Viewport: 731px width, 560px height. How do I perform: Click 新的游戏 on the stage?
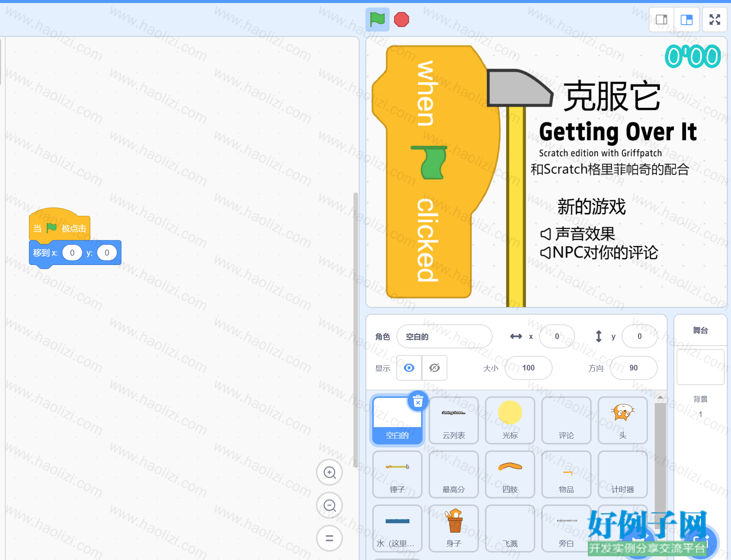tap(592, 207)
